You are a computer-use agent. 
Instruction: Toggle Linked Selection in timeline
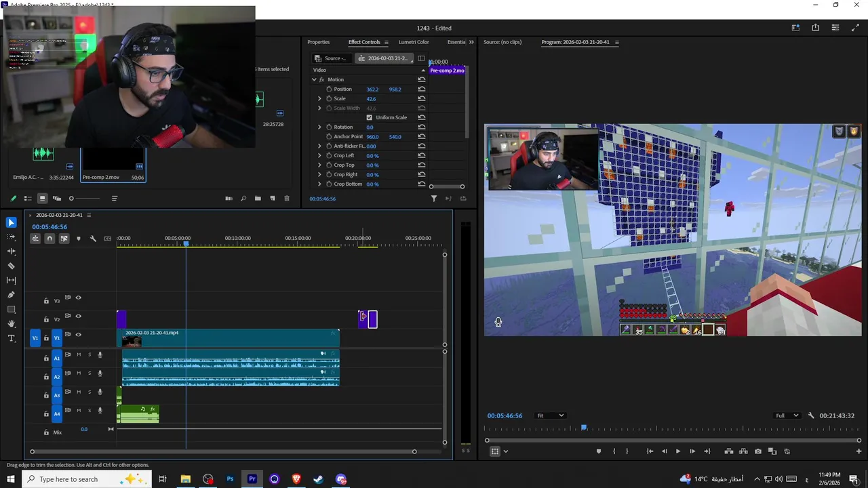(x=64, y=239)
